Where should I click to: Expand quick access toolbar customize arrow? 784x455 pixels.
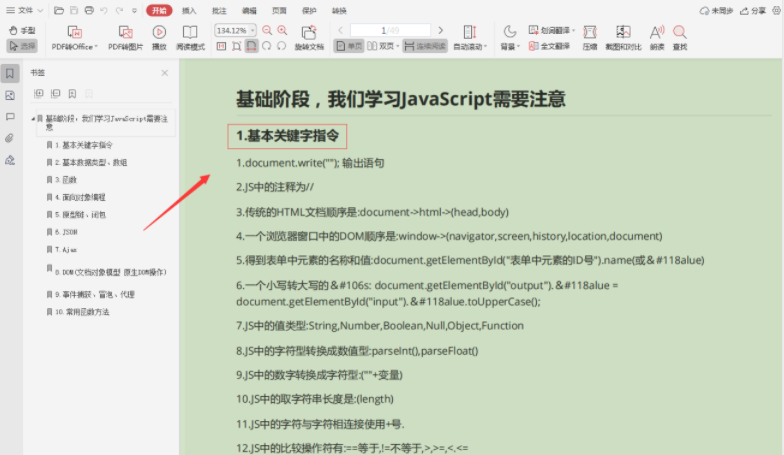pos(134,10)
